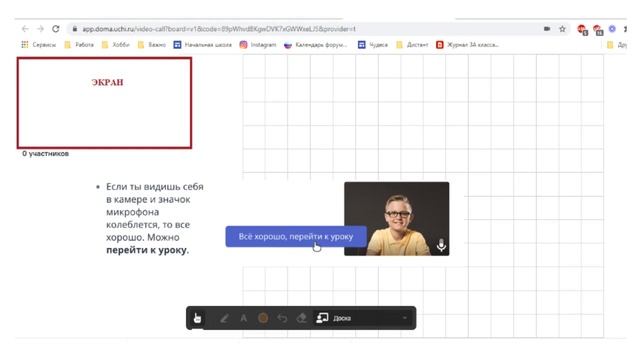This screenshot has height=360, width=640.
Task: Click the boy's camera preview
Action: pyautogui.click(x=397, y=219)
